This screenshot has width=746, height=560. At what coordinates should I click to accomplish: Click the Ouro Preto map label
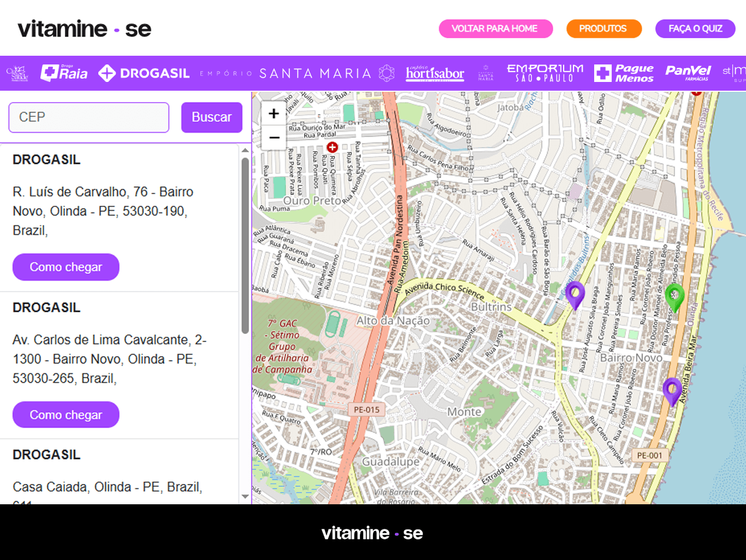point(312,201)
